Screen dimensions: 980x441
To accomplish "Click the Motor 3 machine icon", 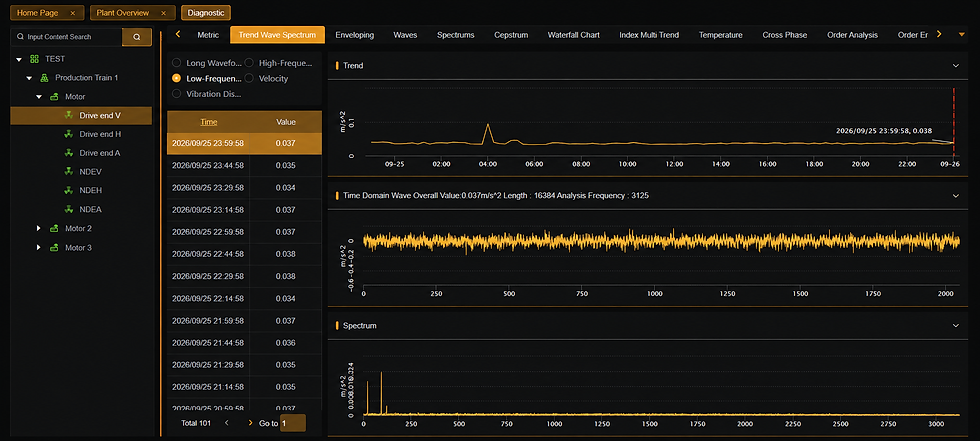I will tap(54, 247).
